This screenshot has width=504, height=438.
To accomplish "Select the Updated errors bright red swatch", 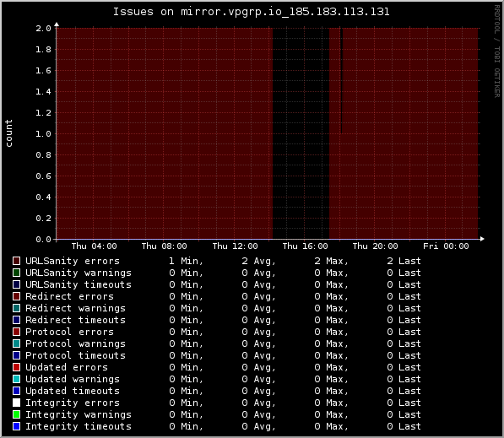I will pos(16,367).
